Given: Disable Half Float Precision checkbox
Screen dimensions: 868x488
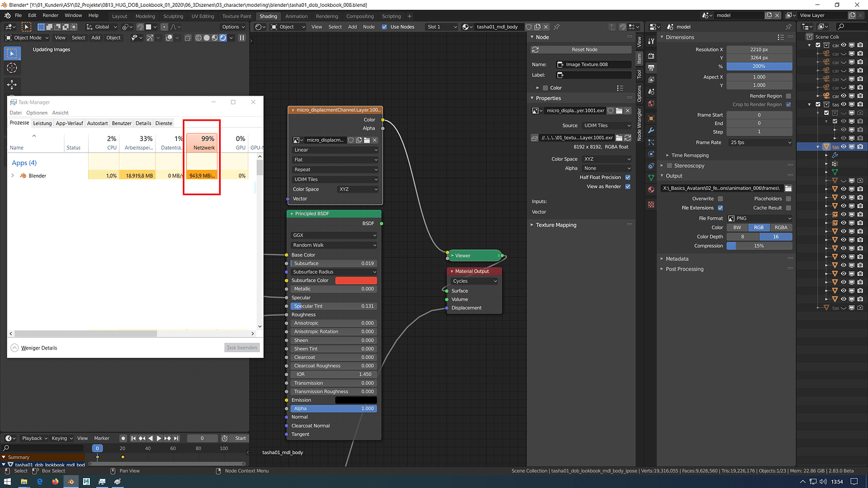Looking at the screenshot, I should tap(628, 177).
